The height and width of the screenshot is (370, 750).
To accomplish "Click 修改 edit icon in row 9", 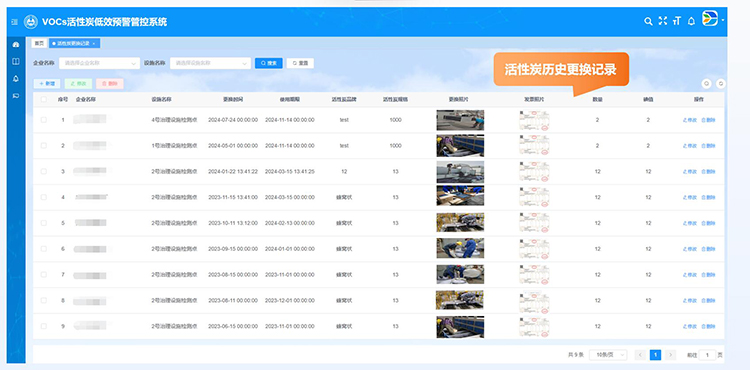I will click(690, 326).
